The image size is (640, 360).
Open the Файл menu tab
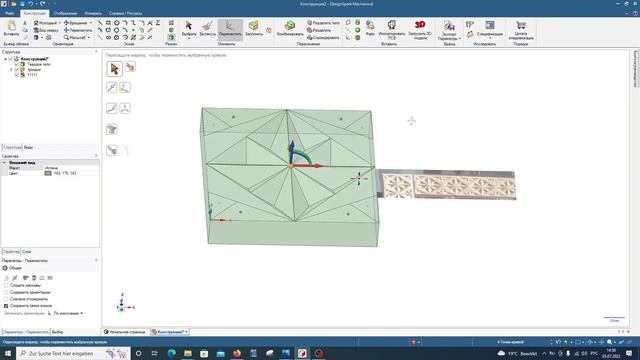tap(10, 13)
